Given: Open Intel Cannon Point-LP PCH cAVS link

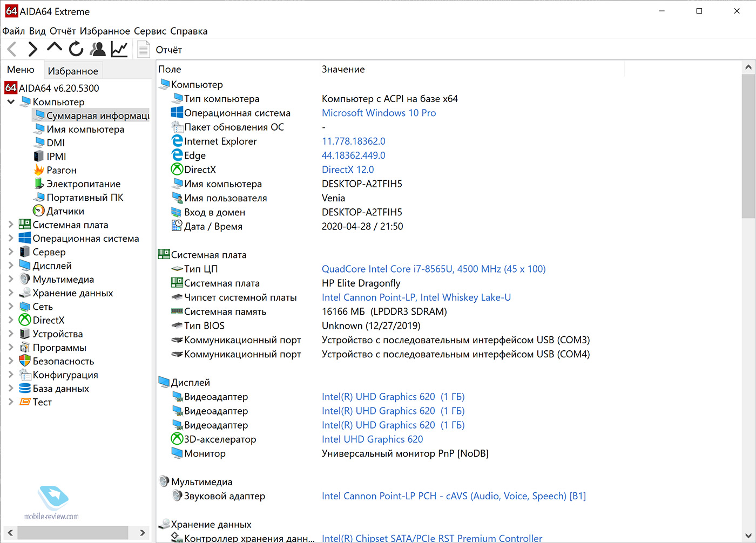Looking at the screenshot, I should point(454,496).
